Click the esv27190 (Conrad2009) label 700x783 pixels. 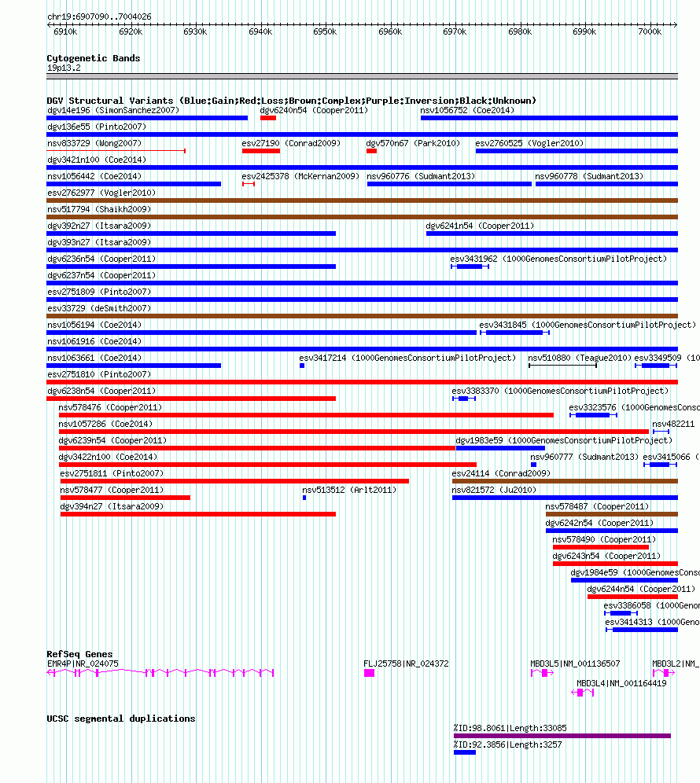[291, 143]
